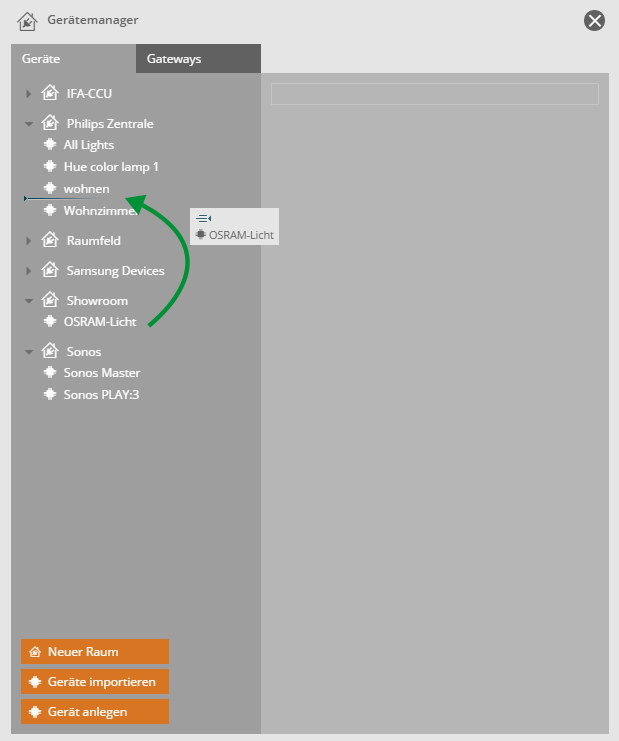Click the house icon beside Samsung Devices
The height and width of the screenshot is (741, 619).
pyautogui.click(x=49, y=270)
